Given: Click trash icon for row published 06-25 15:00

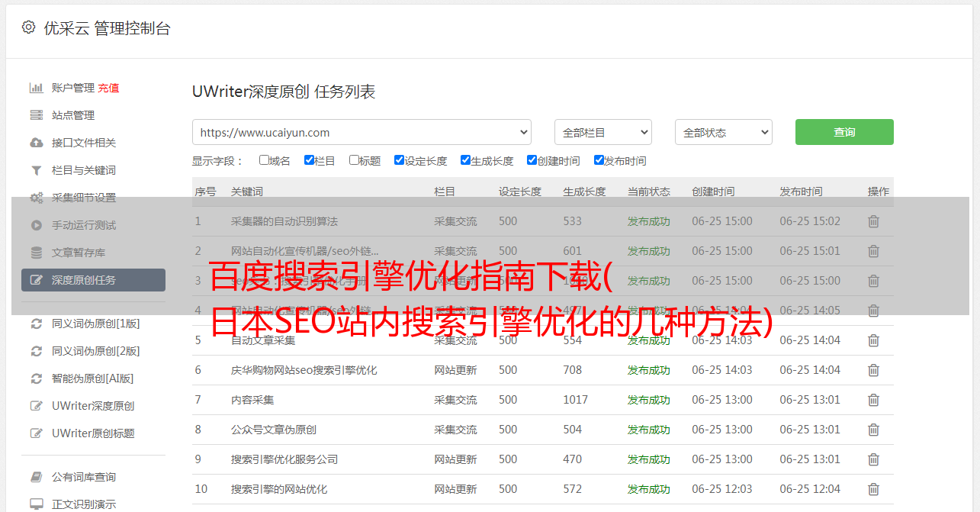Looking at the screenshot, I should 873,281.
